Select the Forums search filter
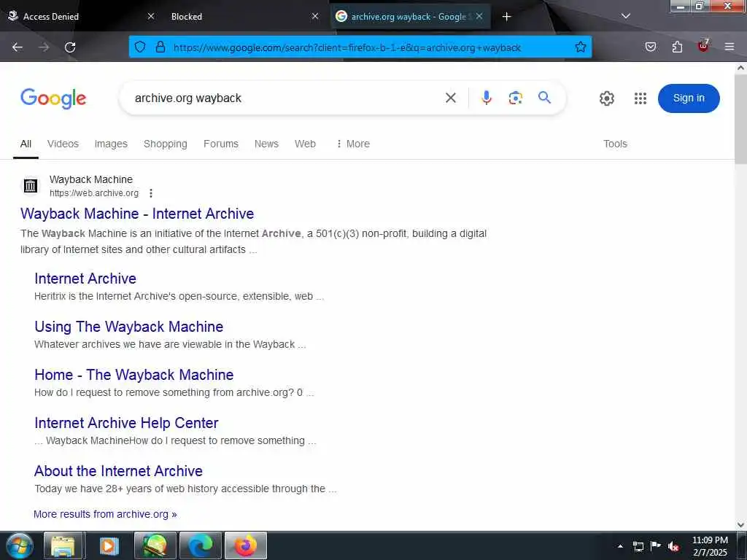This screenshot has width=747, height=560. click(220, 144)
